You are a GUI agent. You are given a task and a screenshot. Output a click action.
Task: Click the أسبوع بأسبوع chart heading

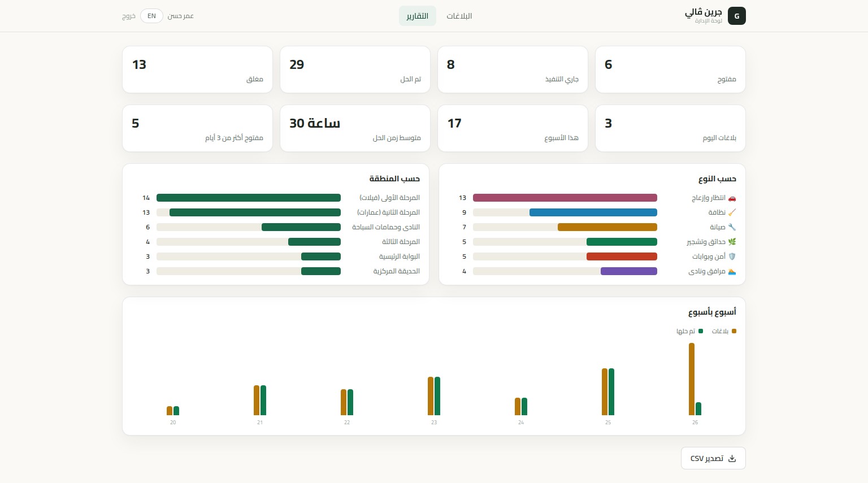tap(712, 312)
